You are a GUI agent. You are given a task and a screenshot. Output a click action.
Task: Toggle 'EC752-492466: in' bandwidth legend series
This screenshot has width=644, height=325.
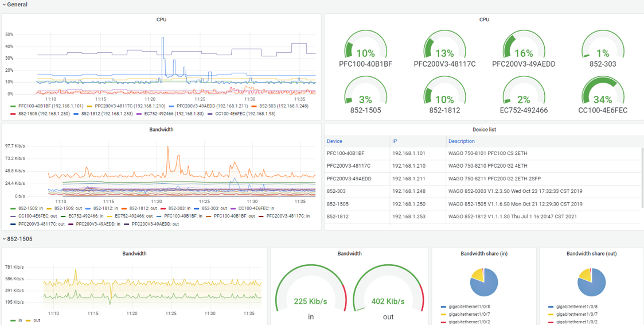[87, 215]
